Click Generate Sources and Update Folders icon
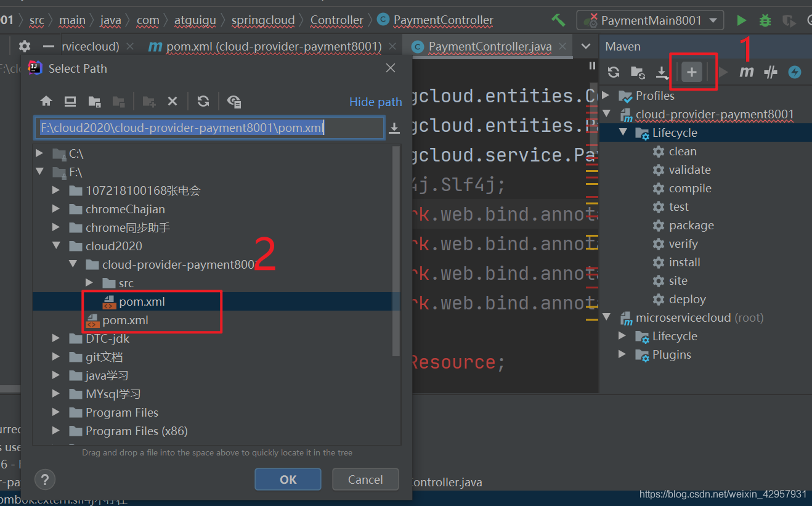Viewport: 812px width, 506px height. click(638, 73)
